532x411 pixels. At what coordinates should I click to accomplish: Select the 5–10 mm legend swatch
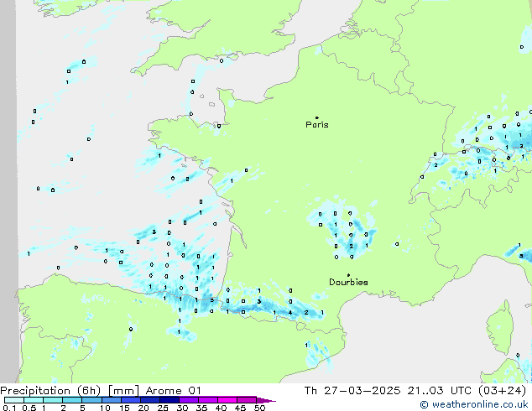coord(92,400)
